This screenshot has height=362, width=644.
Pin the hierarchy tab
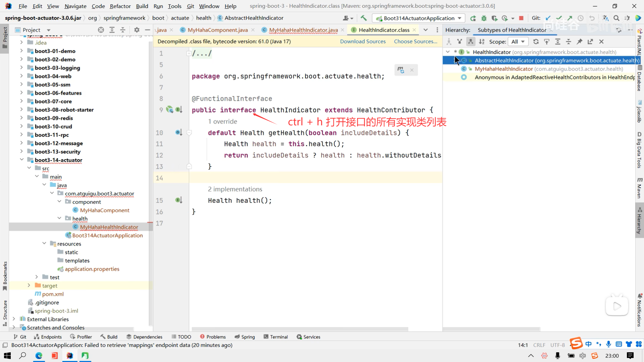pyautogui.click(x=579, y=42)
